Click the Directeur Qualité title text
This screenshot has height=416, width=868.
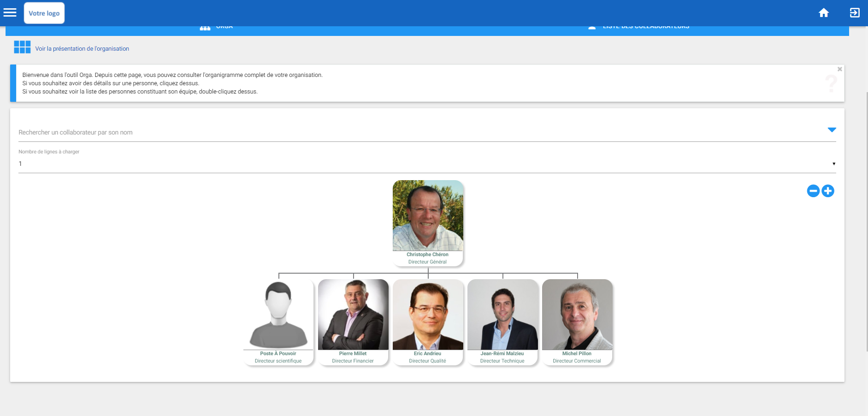pyautogui.click(x=428, y=361)
